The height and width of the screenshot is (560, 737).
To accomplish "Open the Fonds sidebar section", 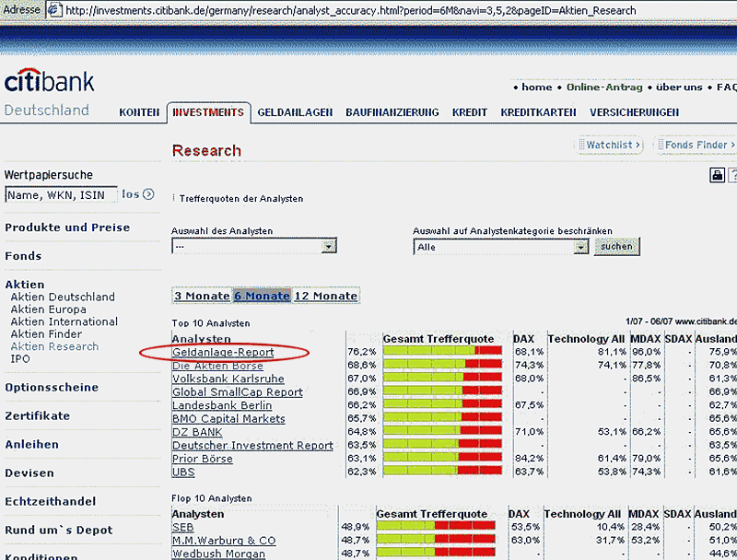I will coord(23,256).
